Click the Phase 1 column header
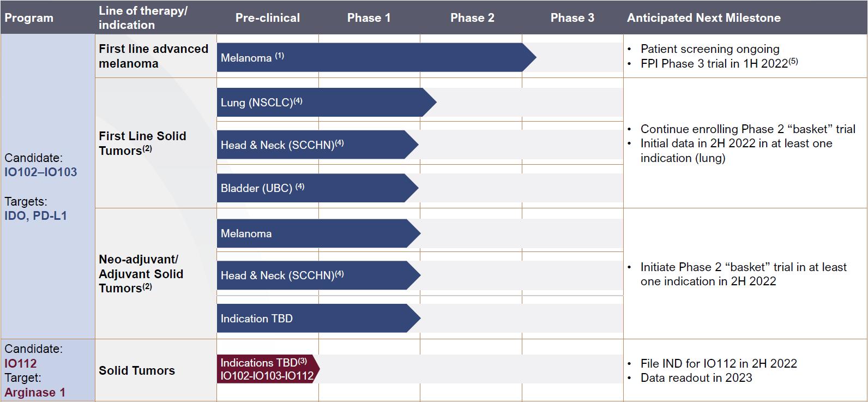Screen dimensions: 868x402 click(369, 18)
